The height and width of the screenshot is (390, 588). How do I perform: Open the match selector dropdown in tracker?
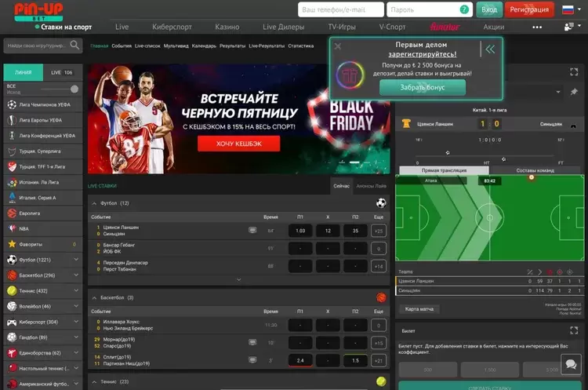[558, 92]
